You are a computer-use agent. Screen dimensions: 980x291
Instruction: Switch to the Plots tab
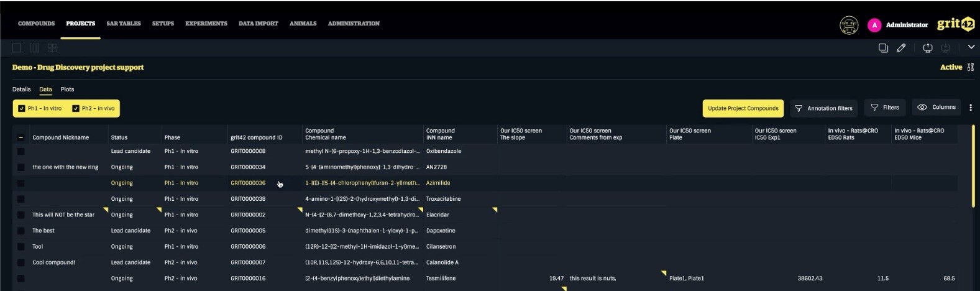[67, 90]
